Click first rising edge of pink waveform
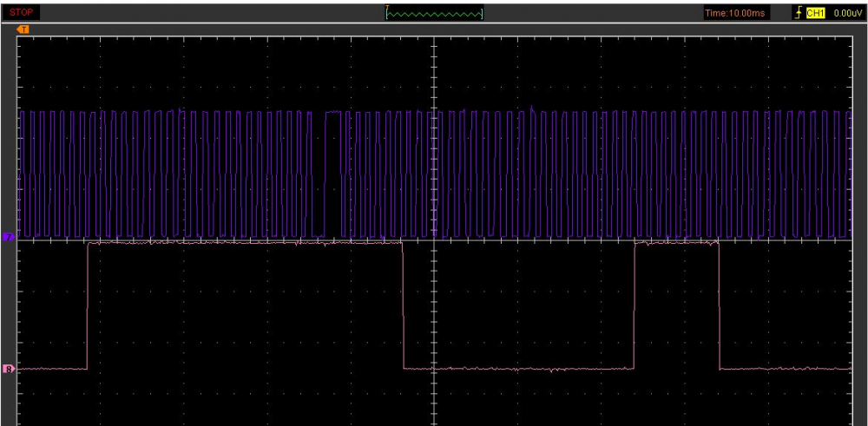Screen dimensions: 868x426 pos(88,305)
